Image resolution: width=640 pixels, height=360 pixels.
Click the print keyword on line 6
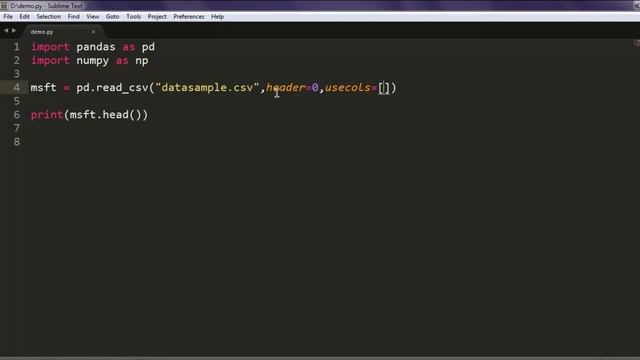[47, 115]
